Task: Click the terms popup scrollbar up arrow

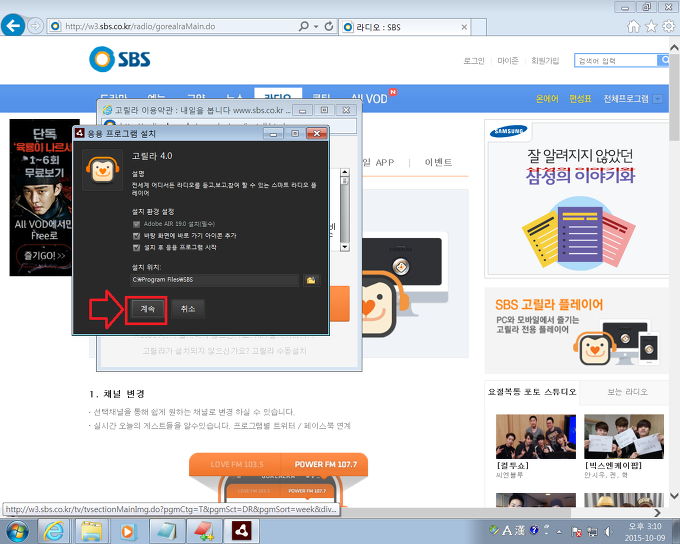Action: click(x=345, y=173)
